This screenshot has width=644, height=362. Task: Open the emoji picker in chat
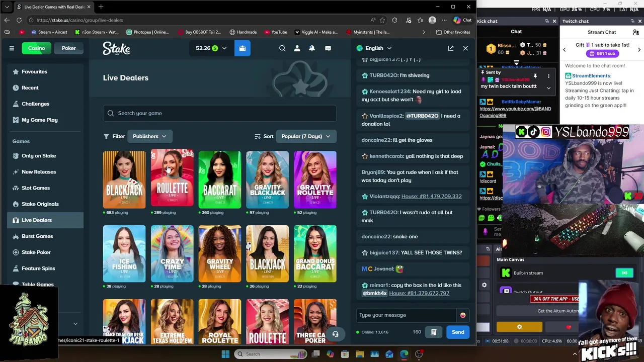(462, 315)
